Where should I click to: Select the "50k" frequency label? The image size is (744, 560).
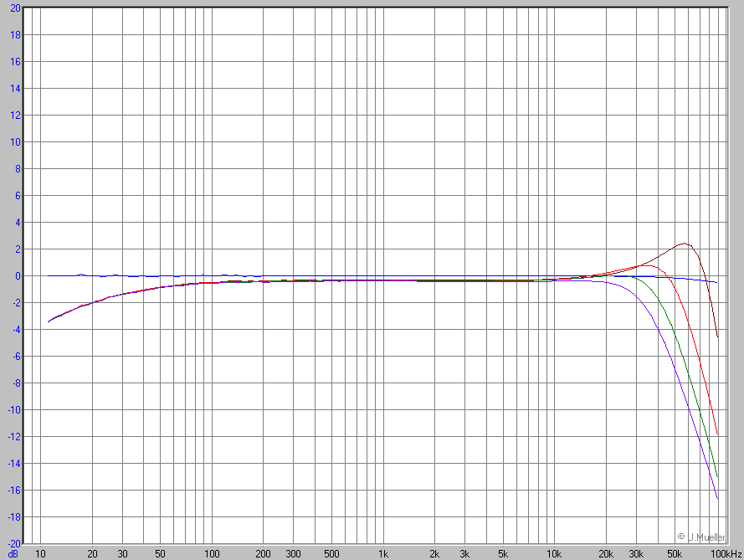[675, 554]
